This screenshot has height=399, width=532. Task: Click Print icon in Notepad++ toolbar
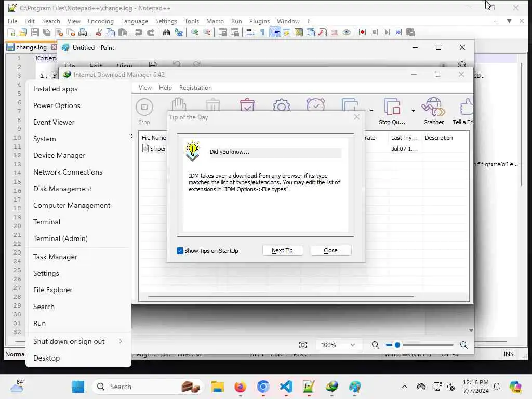(83, 33)
